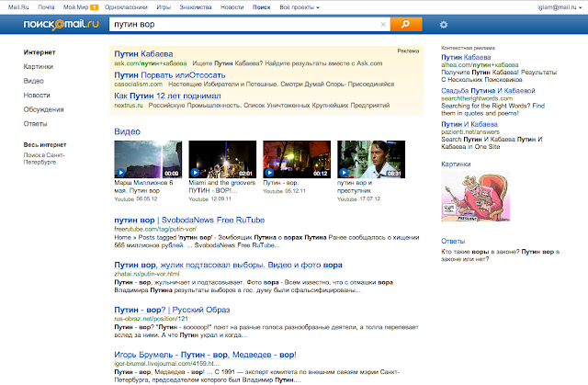Play the 'путин вор и преступник' video
This screenshot has height=385, width=588.
pos(371,159)
